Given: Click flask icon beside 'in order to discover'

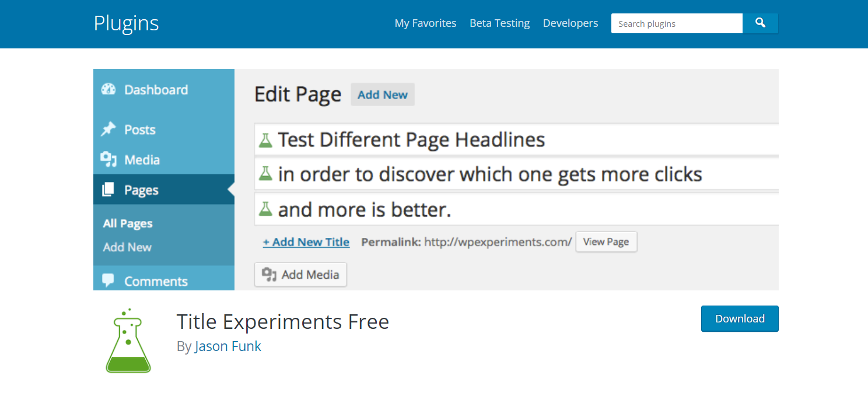Looking at the screenshot, I should 266,174.
